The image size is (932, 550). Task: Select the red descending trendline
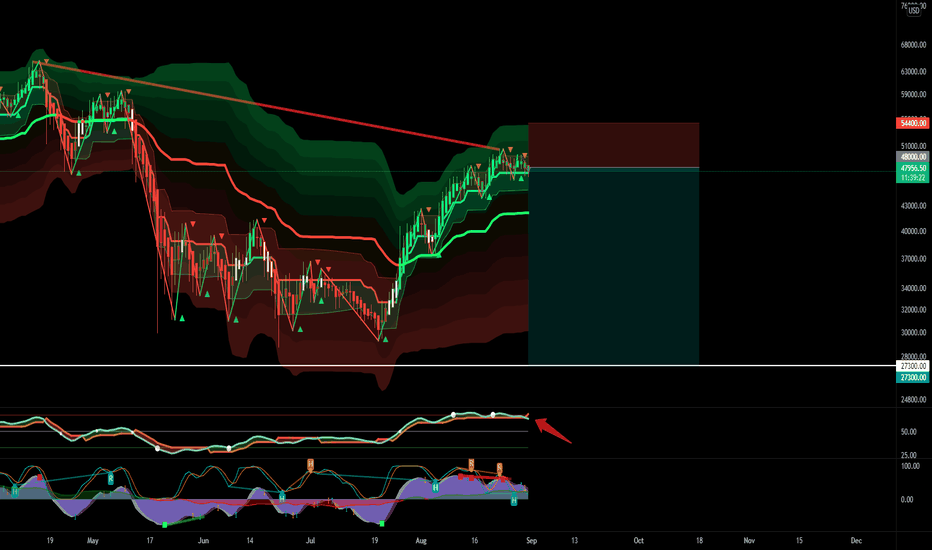[267, 105]
